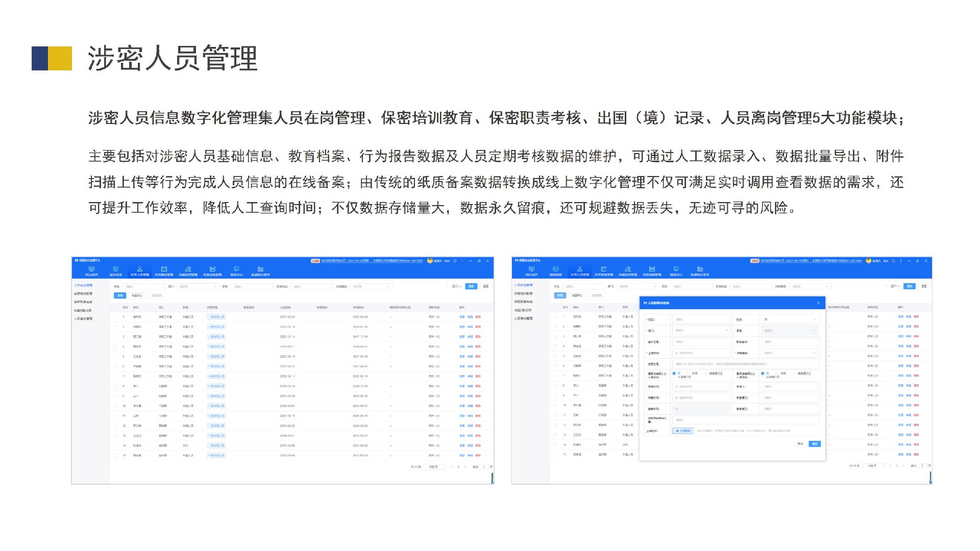The height and width of the screenshot is (551, 980).
Task: Click the blue 确定 button in the dialog
Action: pyautogui.click(x=815, y=444)
